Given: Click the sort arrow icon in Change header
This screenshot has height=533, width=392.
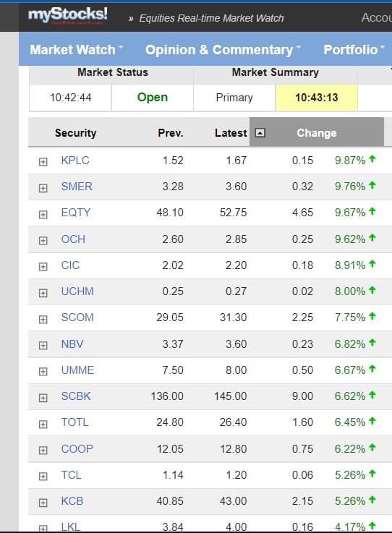Looking at the screenshot, I should point(260,132).
